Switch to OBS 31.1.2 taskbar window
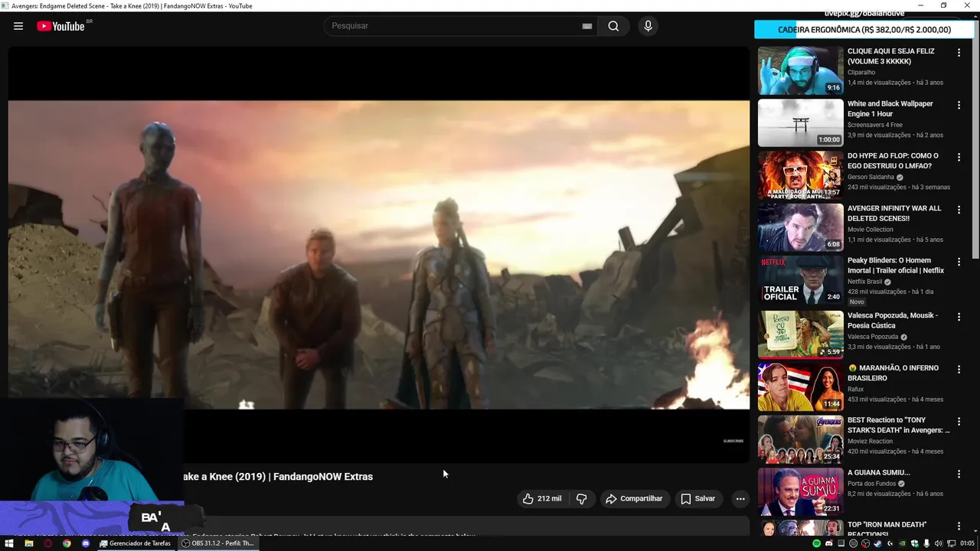The image size is (980, 551). coord(218,543)
